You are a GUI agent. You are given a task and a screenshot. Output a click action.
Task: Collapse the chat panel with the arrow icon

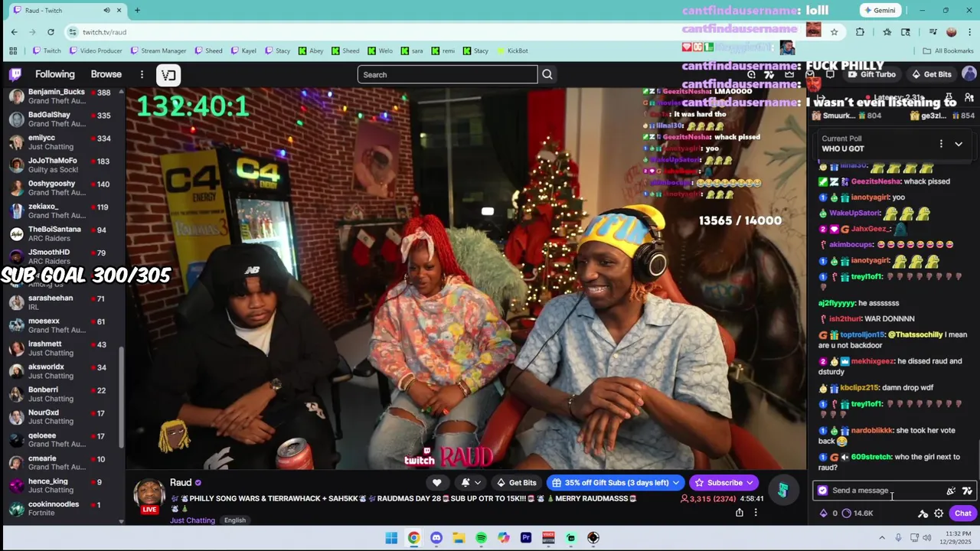821,97
